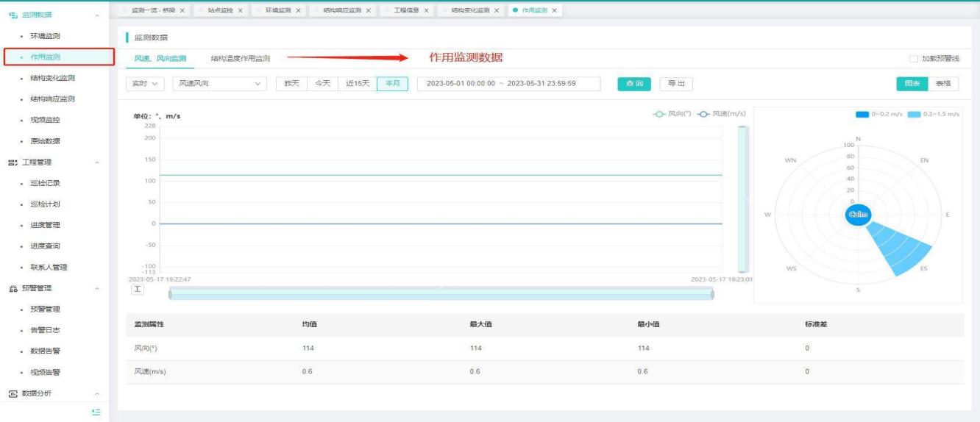The height and width of the screenshot is (422, 980).
Task: Click the 数据分析 section icon in sidebar
Action: point(13,393)
